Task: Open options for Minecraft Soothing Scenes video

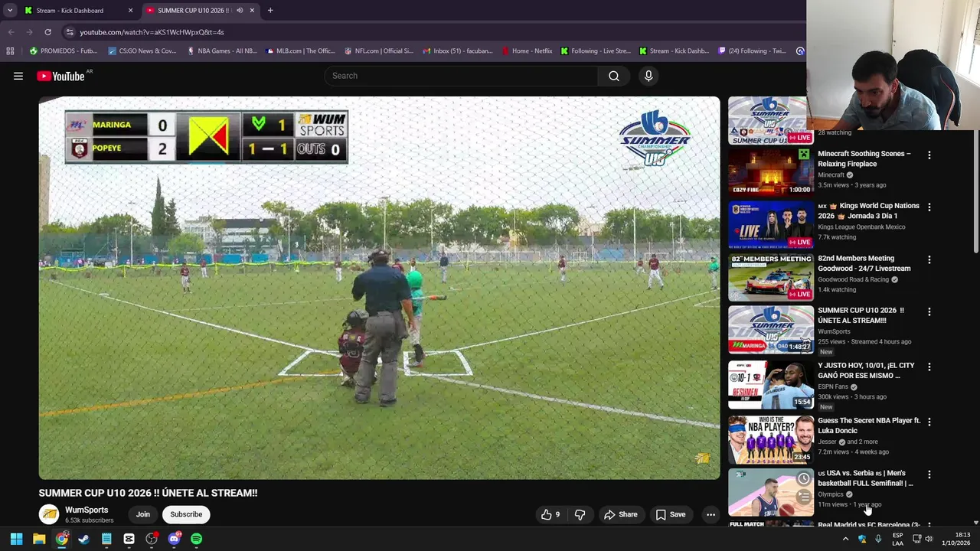Action: (x=929, y=155)
